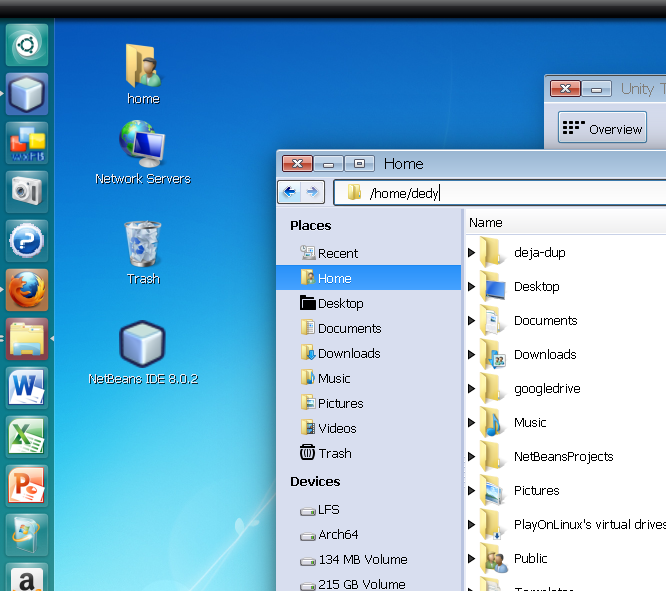Open the file manager dock icon
This screenshot has height=591, width=666.
(27, 339)
